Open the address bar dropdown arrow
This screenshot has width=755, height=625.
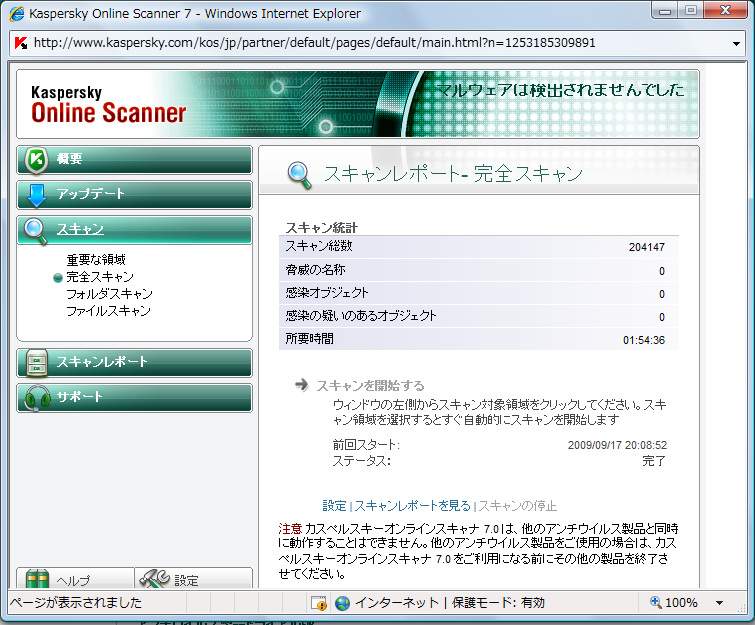(736, 43)
